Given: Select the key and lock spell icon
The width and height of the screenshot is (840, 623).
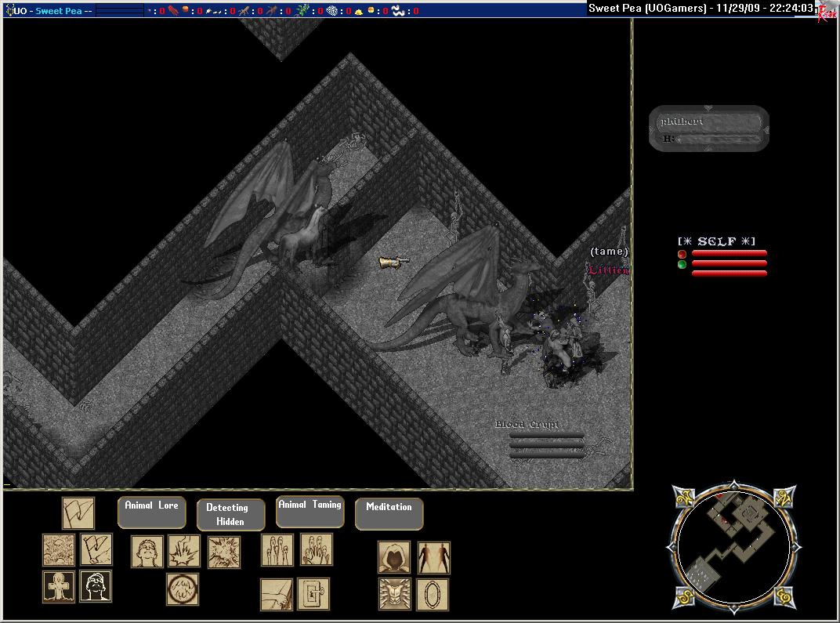Looking at the screenshot, I should point(313,594).
